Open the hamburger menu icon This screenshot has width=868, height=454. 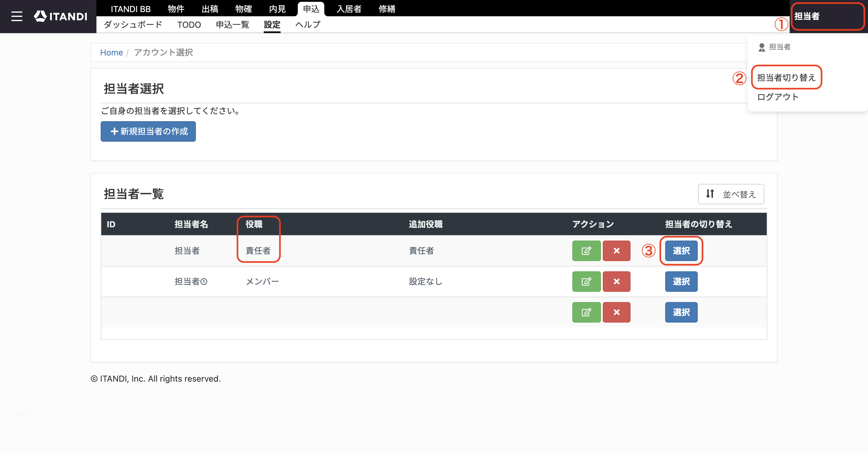[17, 16]
